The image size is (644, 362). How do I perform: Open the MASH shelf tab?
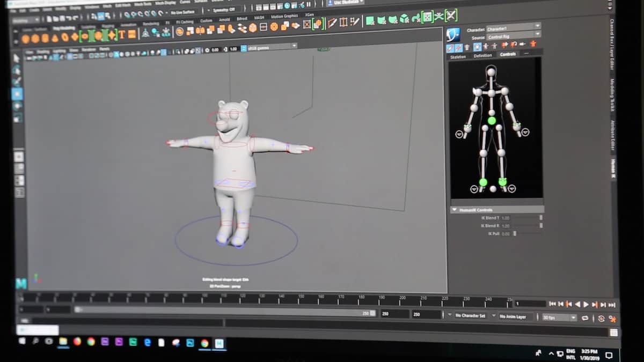pos(259,17)
